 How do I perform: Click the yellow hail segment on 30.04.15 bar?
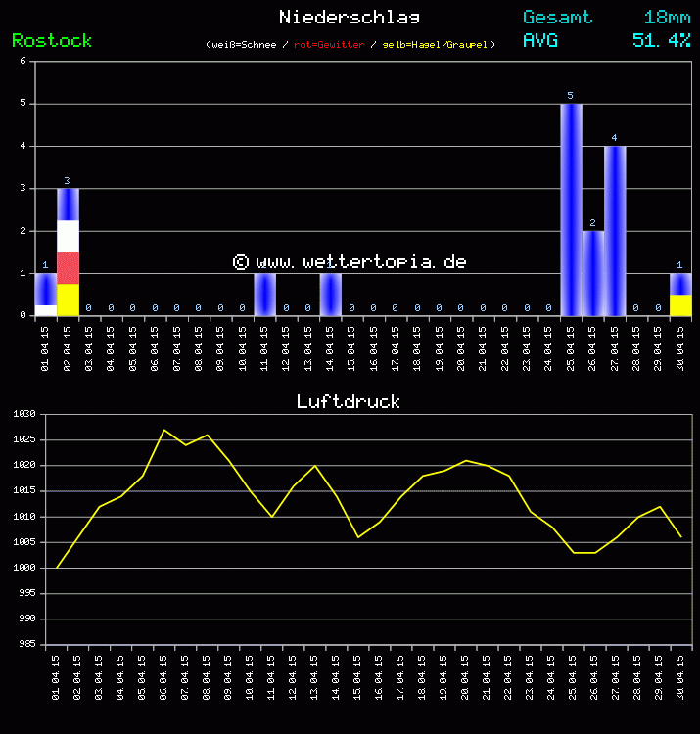click(x=680, y=305)
